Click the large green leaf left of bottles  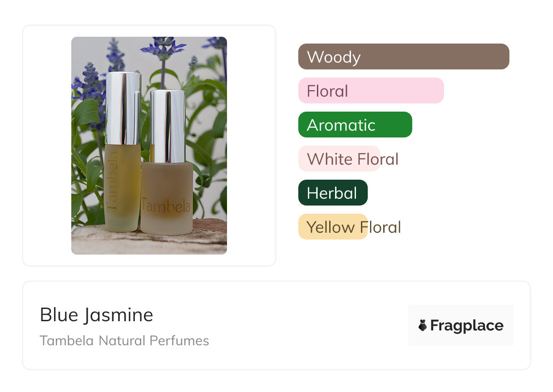pos(86,113)
